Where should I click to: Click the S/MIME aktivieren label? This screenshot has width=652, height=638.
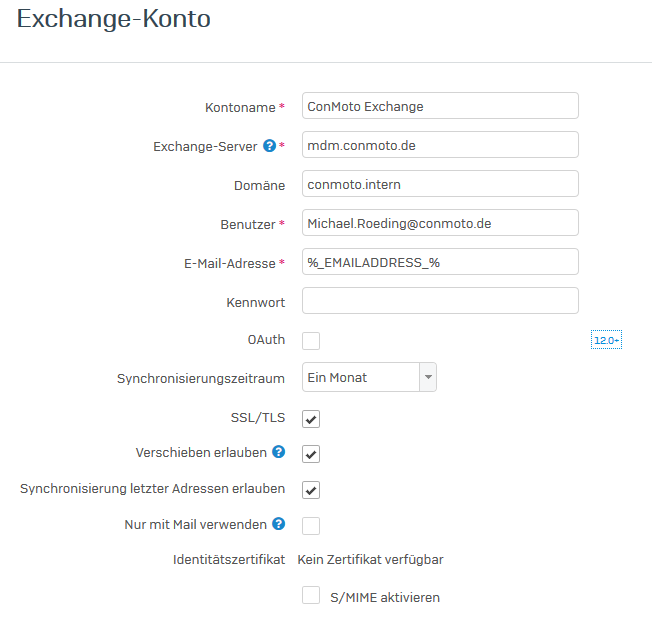pyautogui.click(x=385, y=597)
